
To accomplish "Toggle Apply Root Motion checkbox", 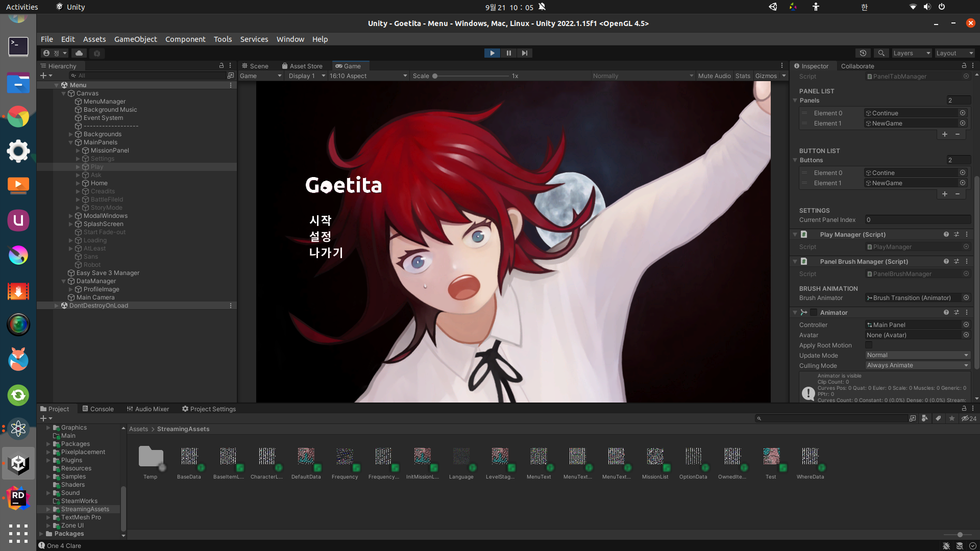I will [x=869, y=345].
